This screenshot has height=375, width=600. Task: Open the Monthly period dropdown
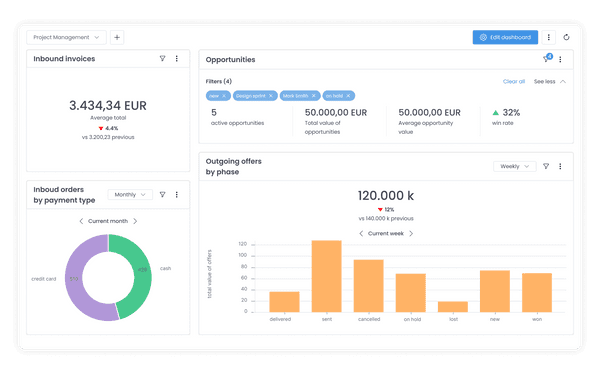(130, 195)
